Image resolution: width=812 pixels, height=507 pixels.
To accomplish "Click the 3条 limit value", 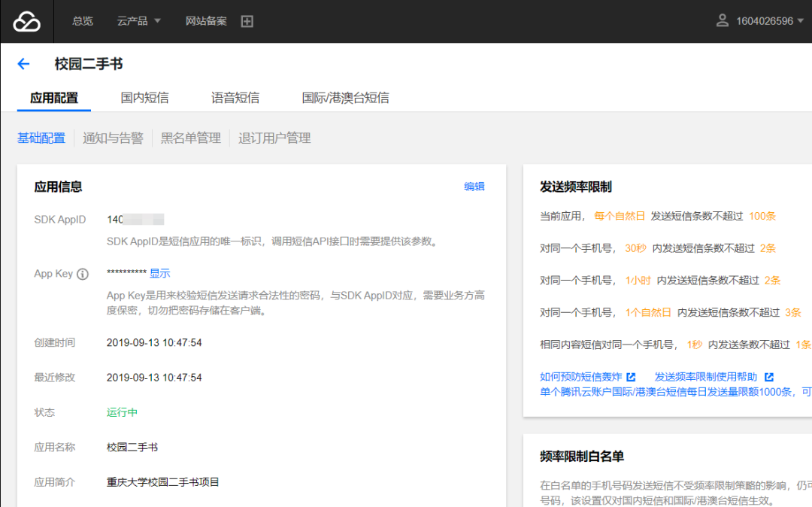I will tap(793, 312).
